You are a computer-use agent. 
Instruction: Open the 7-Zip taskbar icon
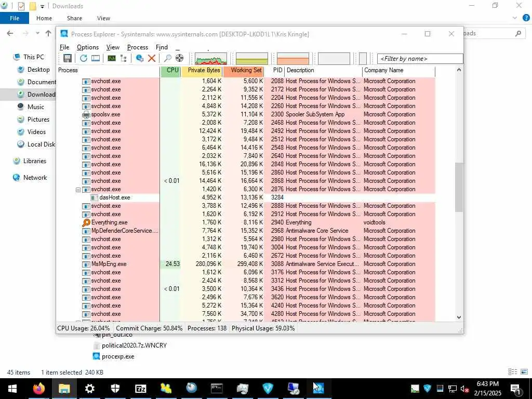pos(140,389)
